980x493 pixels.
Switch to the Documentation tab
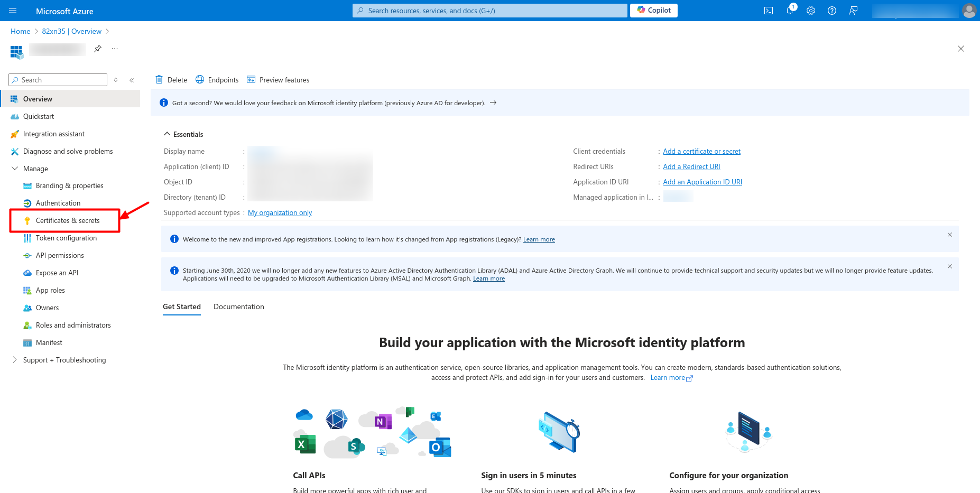click(238, 306)
